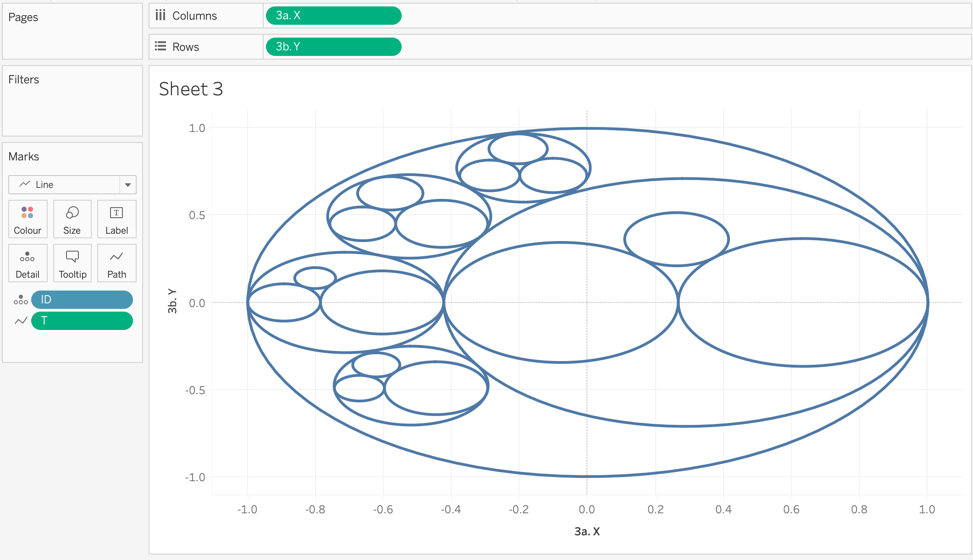Select the green T pill in Marks
Image resolution: width=973 pixels, height=560 pixels.
[82, 321]
